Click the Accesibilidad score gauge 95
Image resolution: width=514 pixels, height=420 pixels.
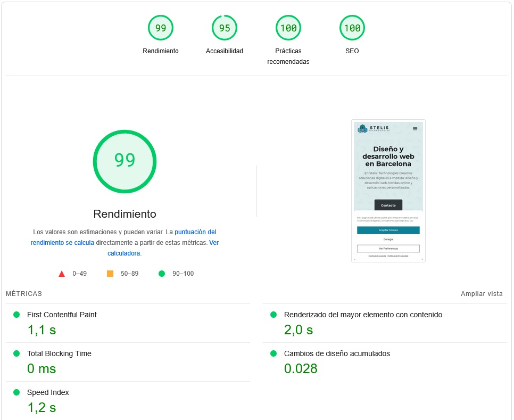click(x=225, y=28)
